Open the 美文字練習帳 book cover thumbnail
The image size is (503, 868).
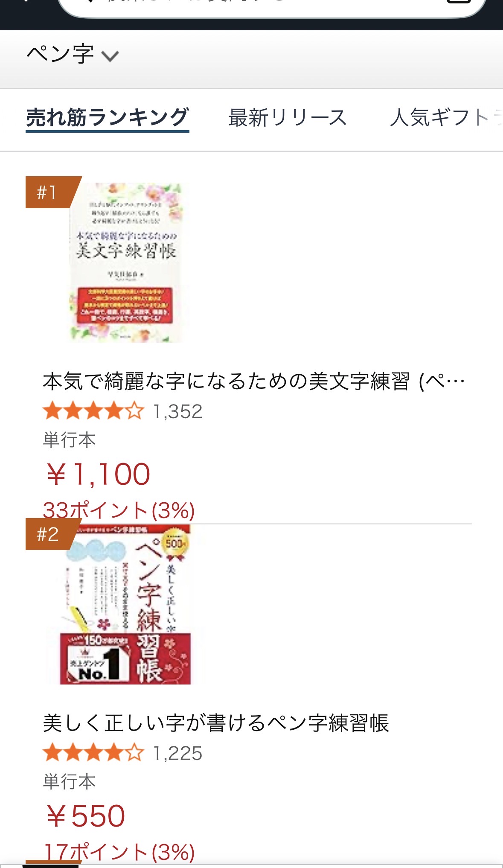coord(126,262)
